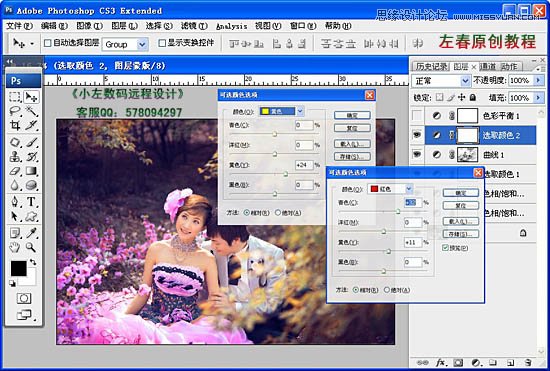The image size is (550, 371).
Task: Open the 红色 colors dropdown
Action: 409,189
